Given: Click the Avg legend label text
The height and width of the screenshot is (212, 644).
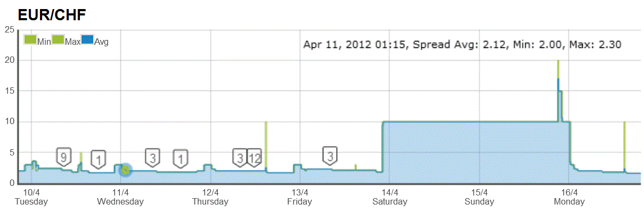Looking at the screenshot, I should 101,42.
